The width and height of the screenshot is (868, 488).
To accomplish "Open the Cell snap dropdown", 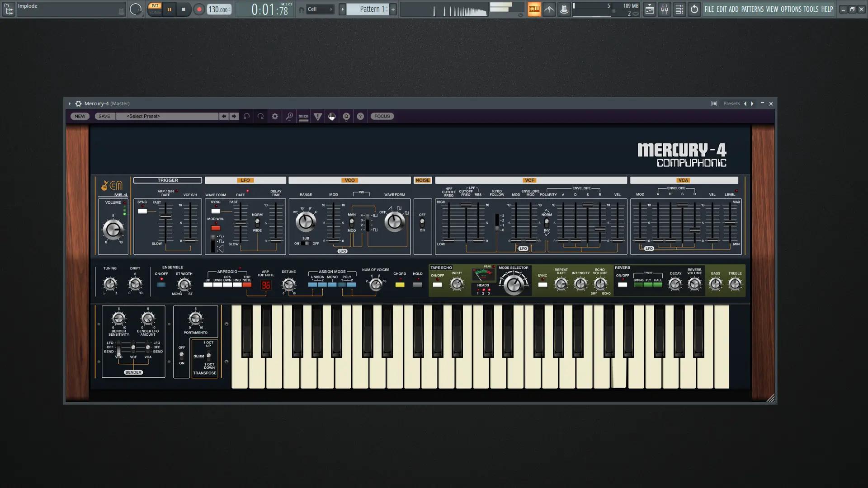I will (320, 9).
